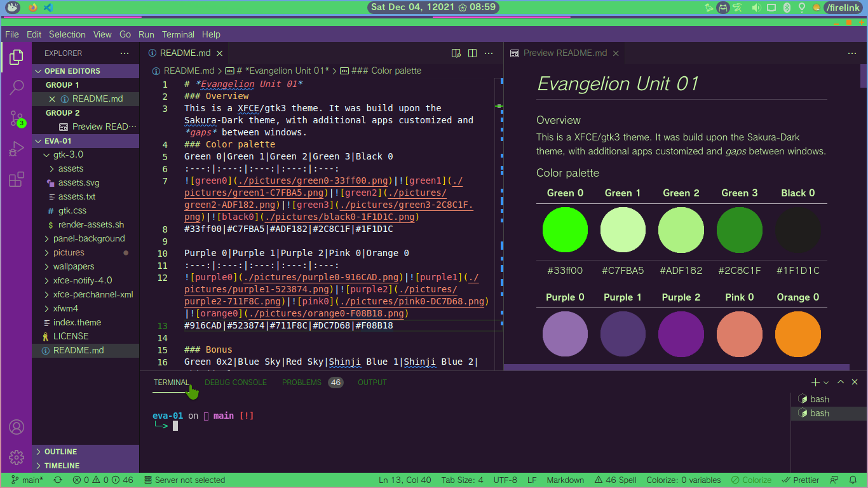Maximize the terminal panel with up chevron

click(841, 383)
